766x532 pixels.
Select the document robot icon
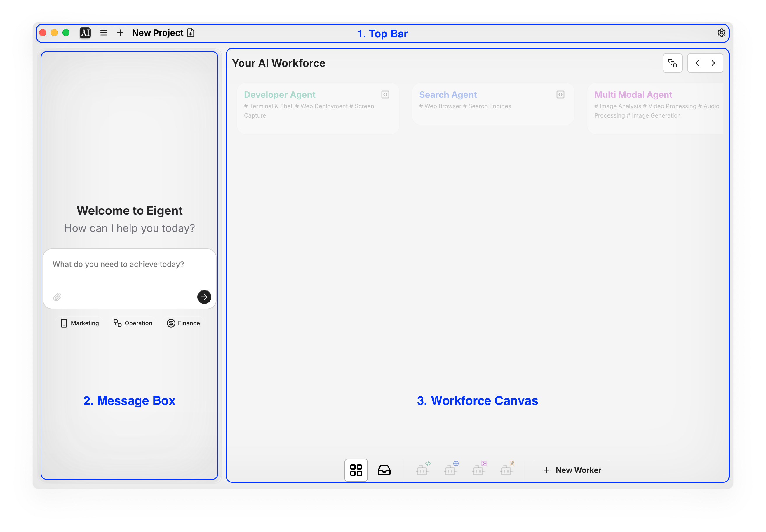coord(507,469)
